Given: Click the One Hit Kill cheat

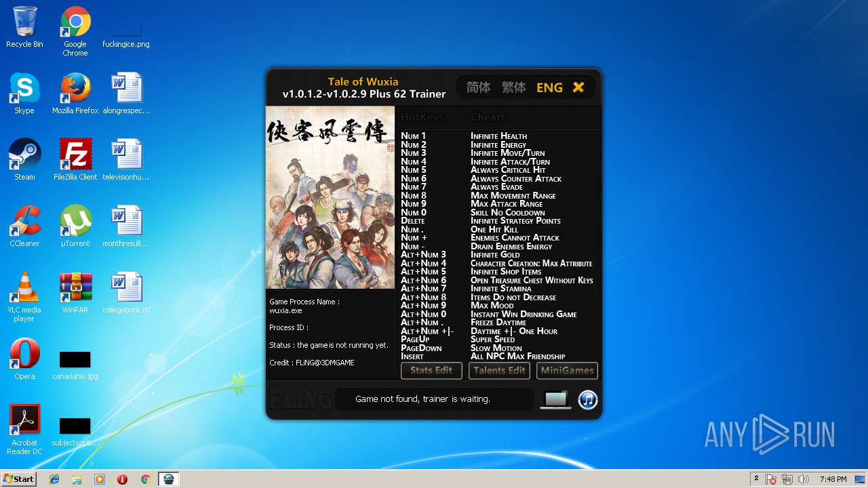Looking at the screenshot, I should [x=494, y=229].
